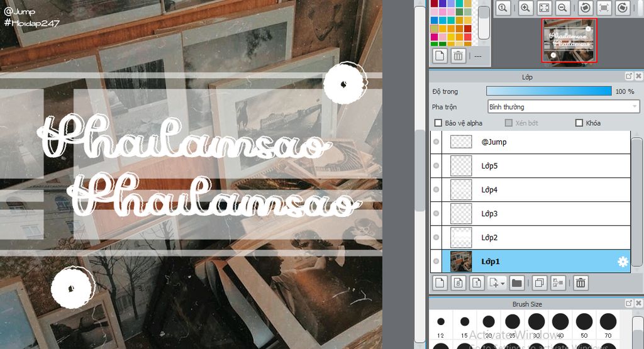Open the add layer dropdown arrow

[x=502, y=284]
